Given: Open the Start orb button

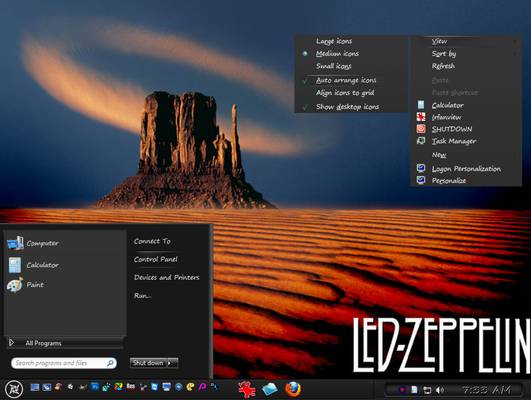Looking at the screenshot, I should (x=14, y=389).
